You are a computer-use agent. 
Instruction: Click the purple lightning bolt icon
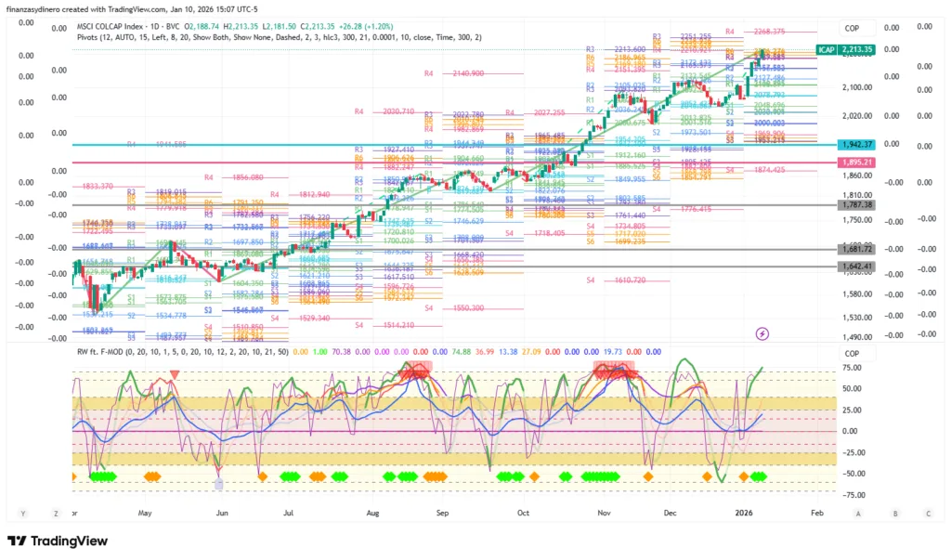762,332
